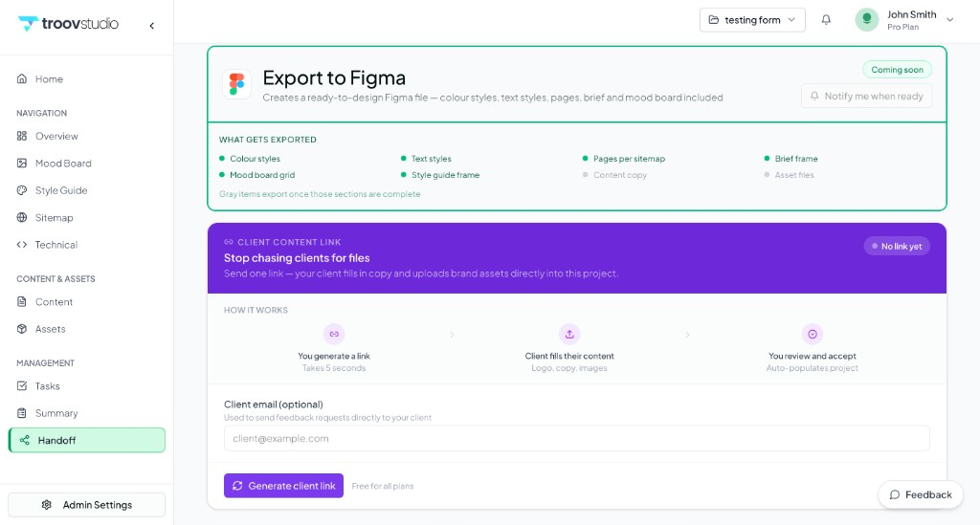Open the Feedback button
Image resolution: width=980 pixels, height=525 pixels.
tap(921, 495)
